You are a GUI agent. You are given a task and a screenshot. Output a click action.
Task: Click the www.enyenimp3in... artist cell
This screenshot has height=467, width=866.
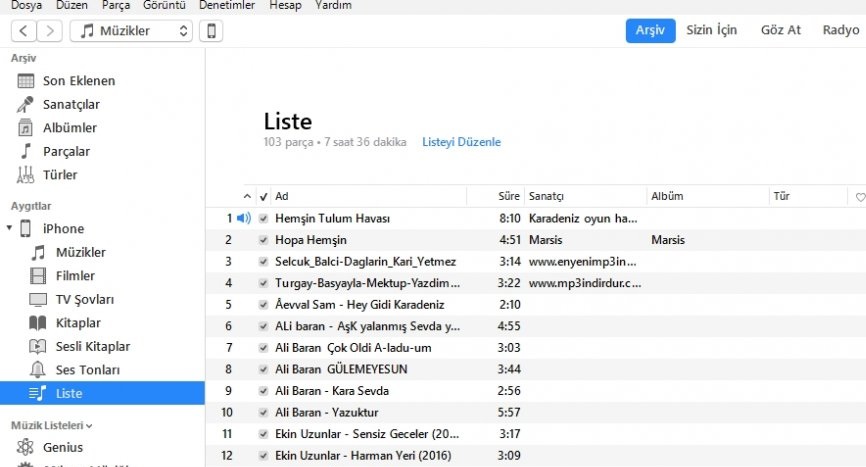click(582, 262)
